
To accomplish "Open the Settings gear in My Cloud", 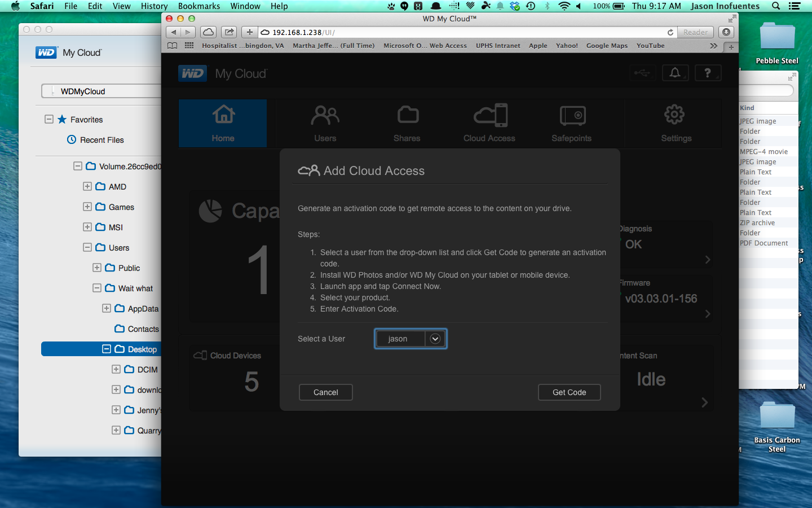I will click(x=674, y=123).
